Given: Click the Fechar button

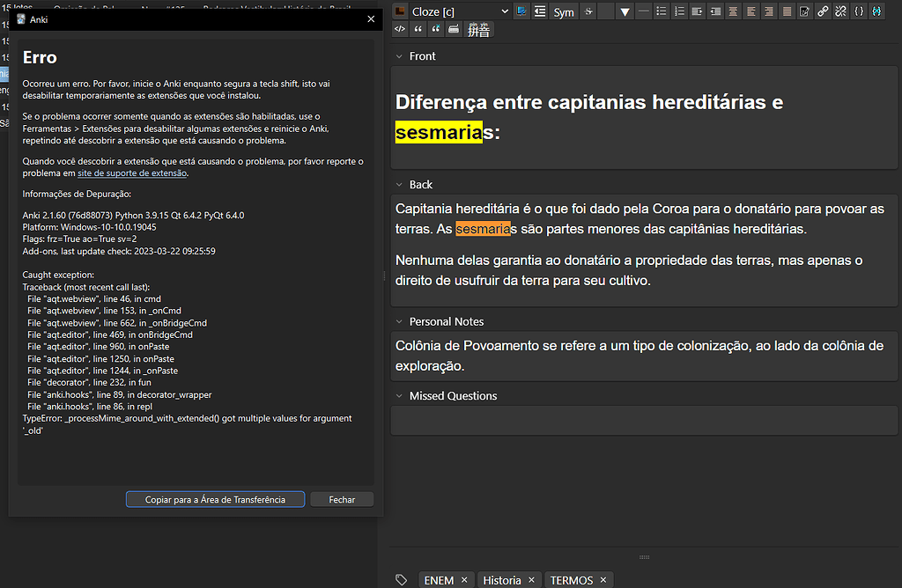Looking at the screenshot, I should tap(341, 499).
